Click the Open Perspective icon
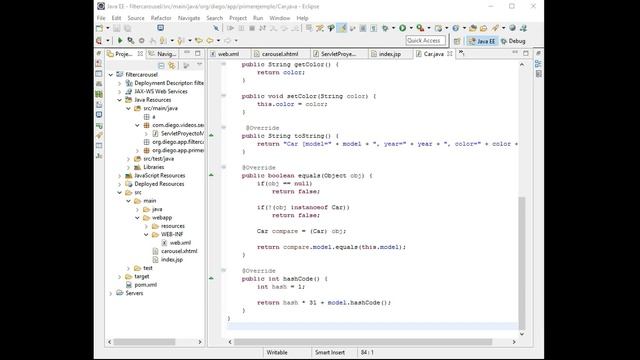640x360 pixels. (x=457, y=41)
